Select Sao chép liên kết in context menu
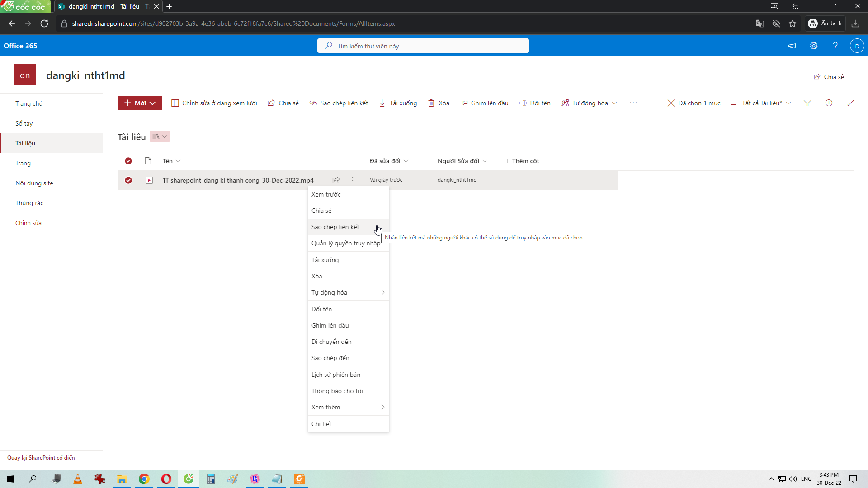868x488 pixels. pyautogui.click(x=348, y=227)
